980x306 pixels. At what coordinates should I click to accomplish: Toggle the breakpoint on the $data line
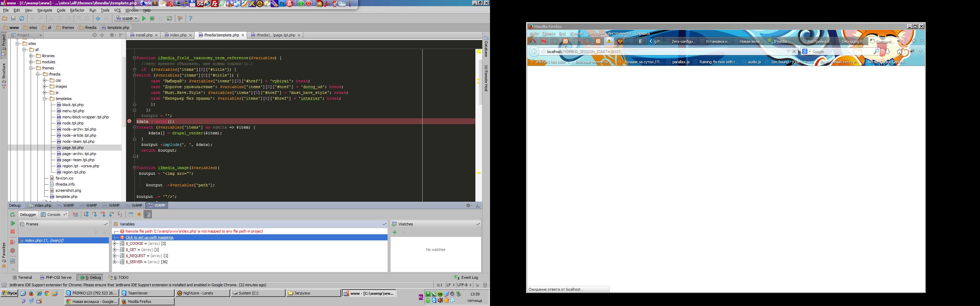point(129,121)
